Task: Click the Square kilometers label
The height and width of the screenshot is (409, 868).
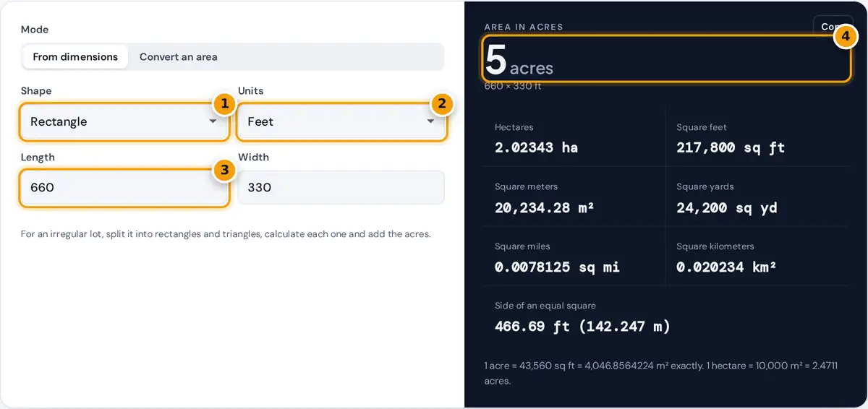Action: click(715, 246)
